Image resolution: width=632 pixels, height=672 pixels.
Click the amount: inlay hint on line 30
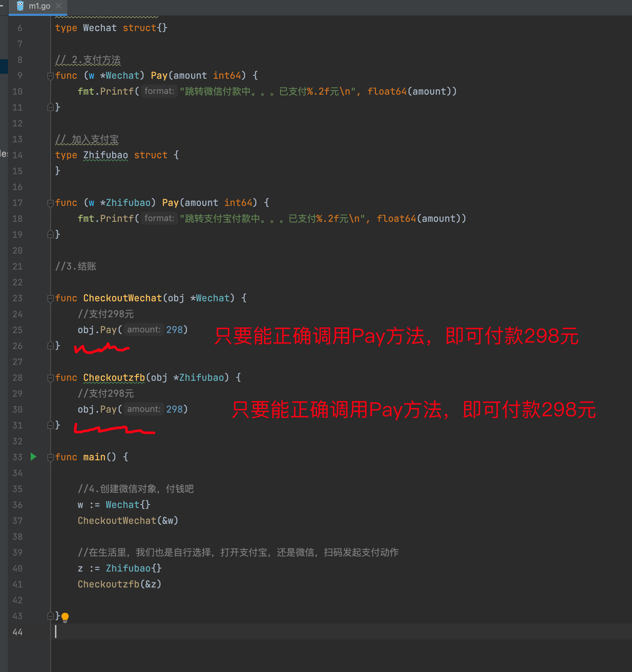[143, 409]
